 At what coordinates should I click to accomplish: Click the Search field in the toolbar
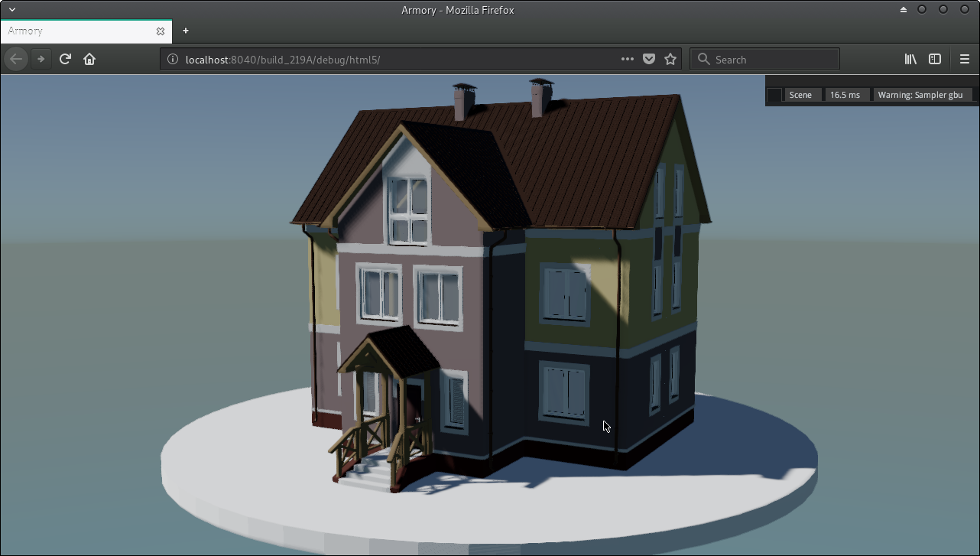click(764, 59)
